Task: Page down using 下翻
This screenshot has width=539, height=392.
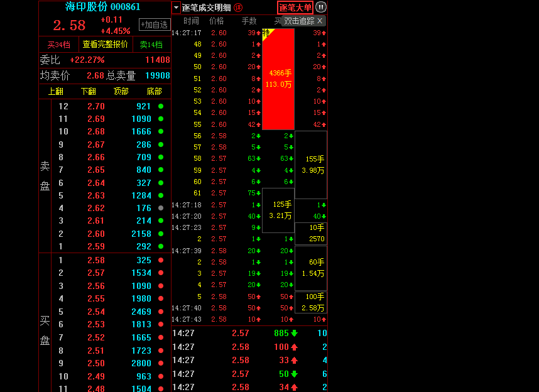Action: [88, 91]
